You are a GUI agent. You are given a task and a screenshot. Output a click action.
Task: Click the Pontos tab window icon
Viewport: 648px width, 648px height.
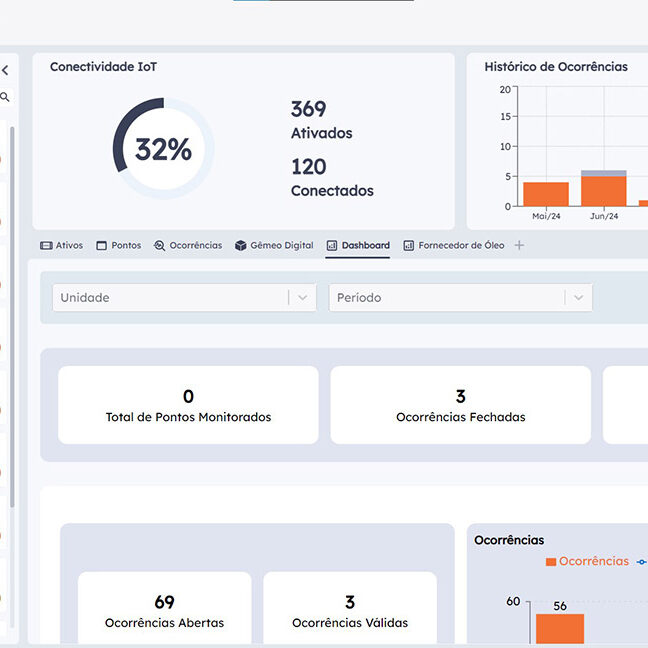click(101, 245)
